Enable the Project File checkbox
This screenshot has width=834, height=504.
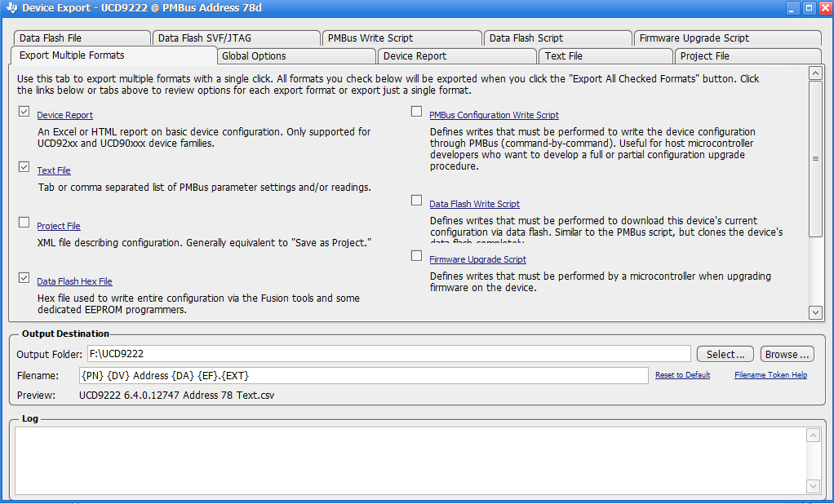click(24, 222)
